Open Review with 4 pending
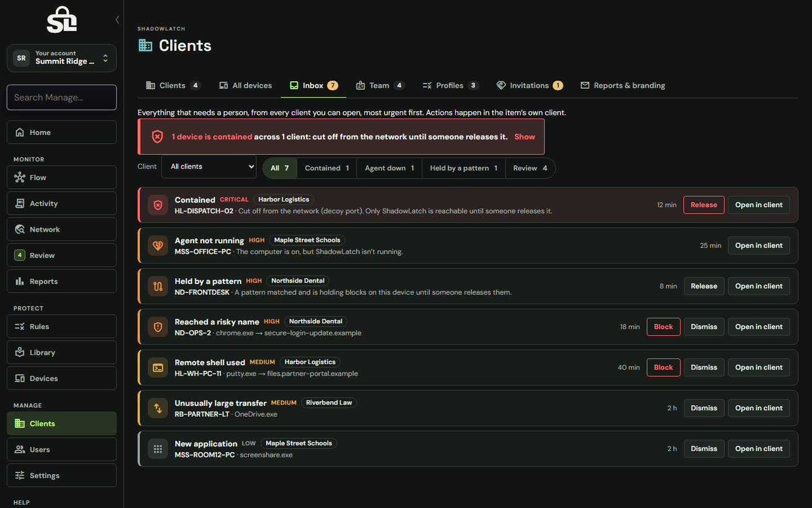Screen dimensions: 812x508 61,255
